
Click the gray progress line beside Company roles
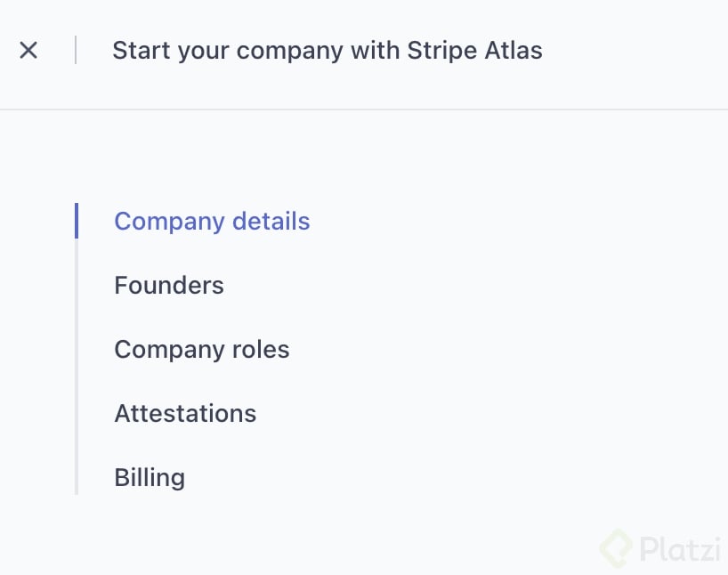(77, 349)
